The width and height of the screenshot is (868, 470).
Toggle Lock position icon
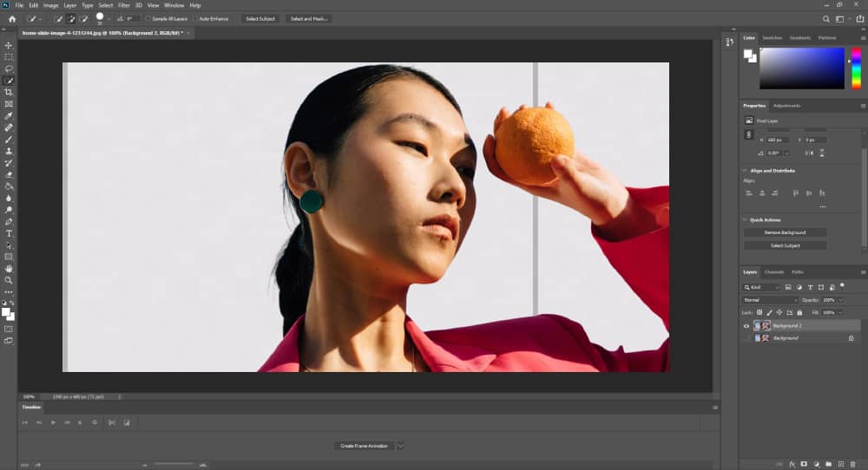tap(779, 312)
